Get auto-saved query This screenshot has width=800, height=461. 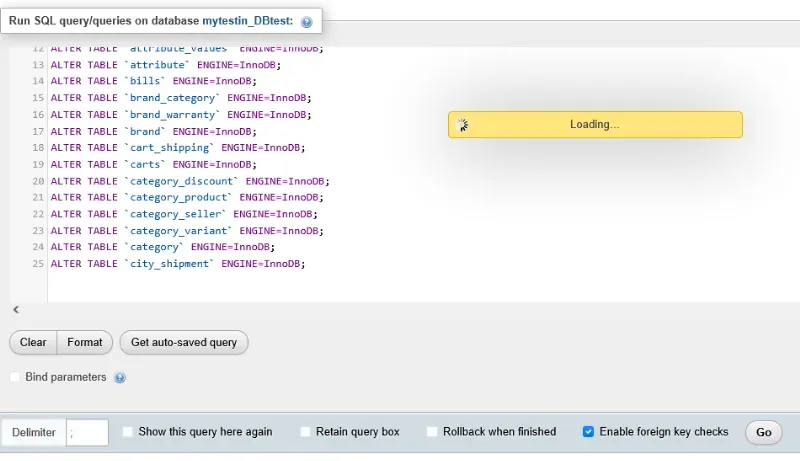[x=184, y=342]
